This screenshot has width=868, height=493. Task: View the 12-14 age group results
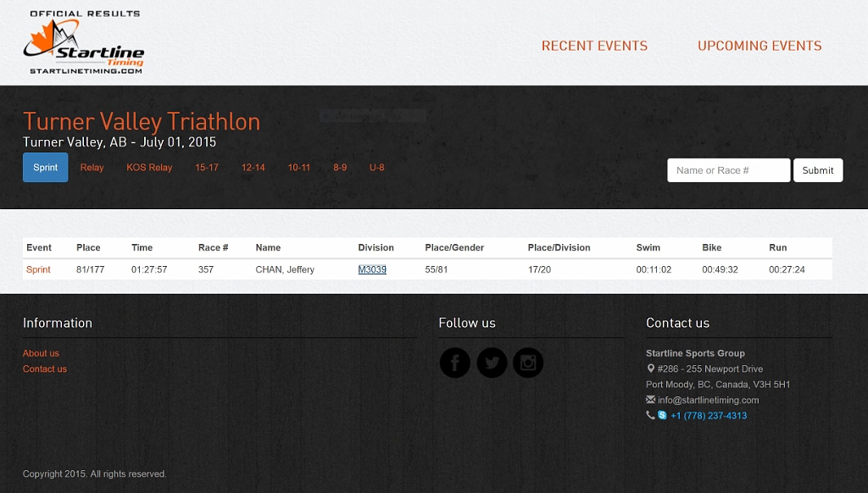pos(253,168)
